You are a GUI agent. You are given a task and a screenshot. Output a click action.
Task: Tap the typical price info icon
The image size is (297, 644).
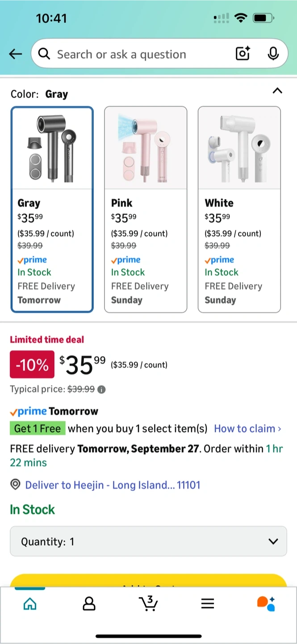[x=102, y=390]
